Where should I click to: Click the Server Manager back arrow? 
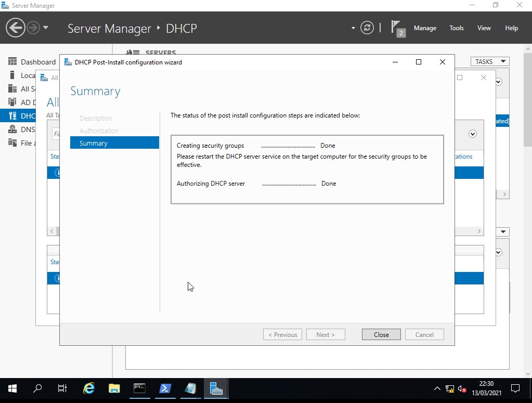(16, 28)
